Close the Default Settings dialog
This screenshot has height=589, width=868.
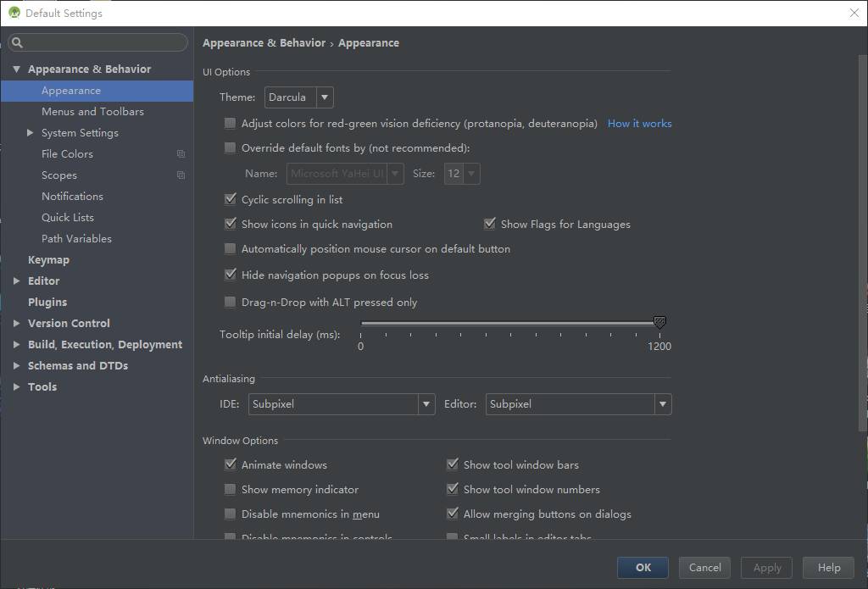point(854,13)
